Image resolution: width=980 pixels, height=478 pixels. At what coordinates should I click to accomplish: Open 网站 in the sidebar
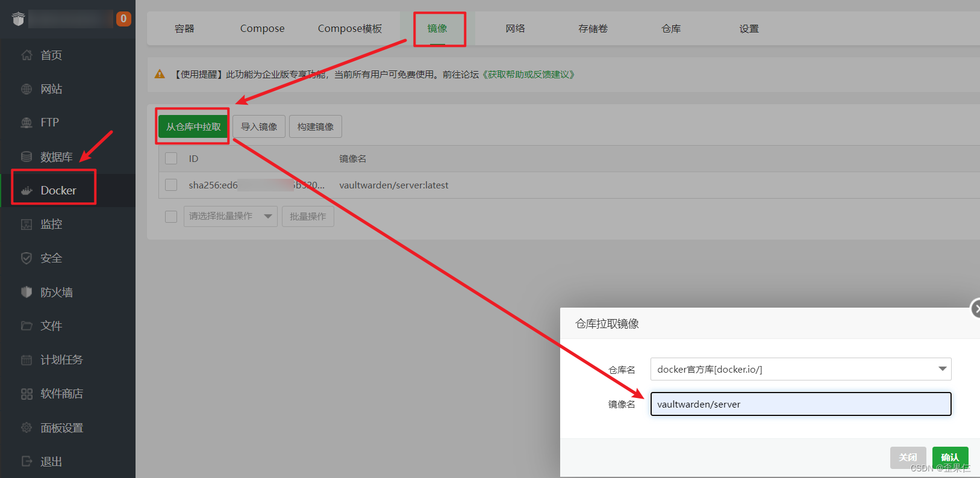51,89
